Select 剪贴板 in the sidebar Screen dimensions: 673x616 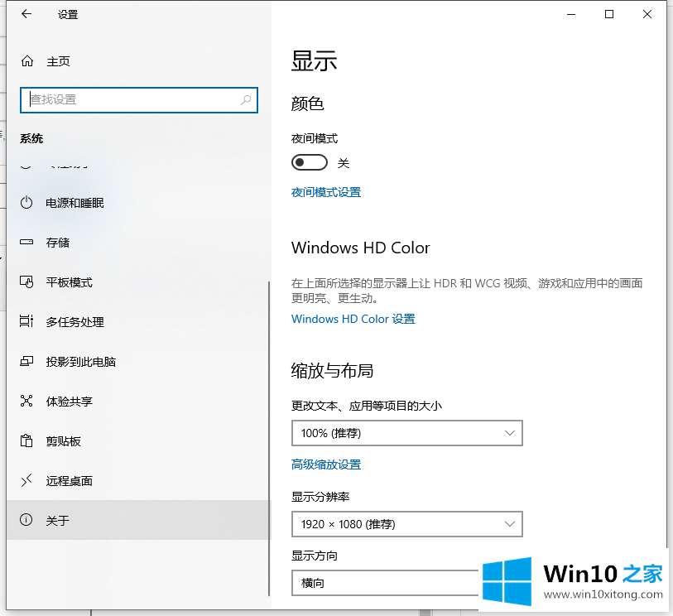pos(137,441)
